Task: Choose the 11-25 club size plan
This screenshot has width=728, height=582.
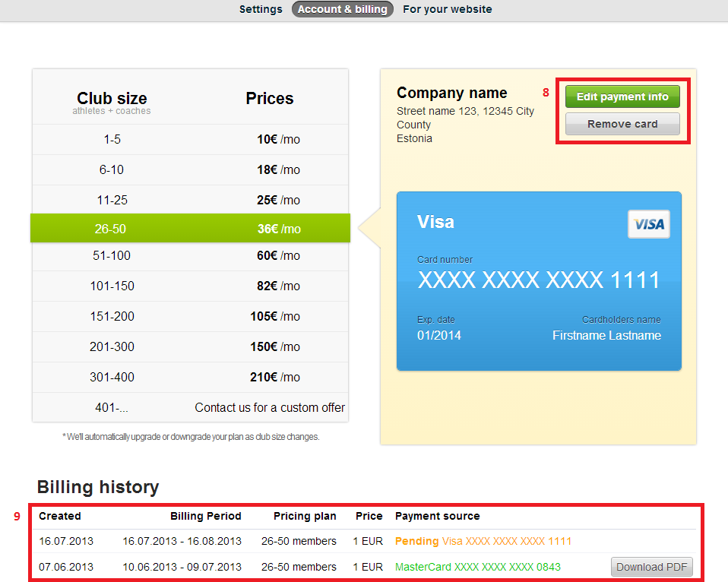Action: pos(190,201)
